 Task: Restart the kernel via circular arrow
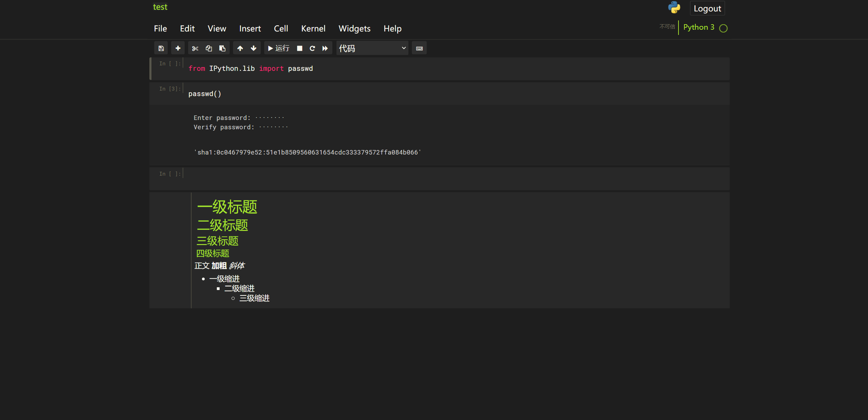[x=312, y=48]
